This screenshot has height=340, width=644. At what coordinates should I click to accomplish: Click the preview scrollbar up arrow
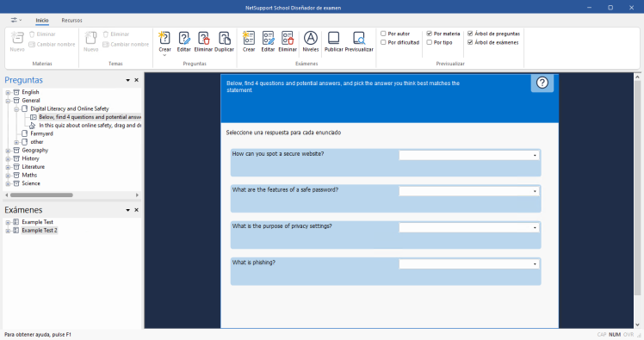(637, 77)
